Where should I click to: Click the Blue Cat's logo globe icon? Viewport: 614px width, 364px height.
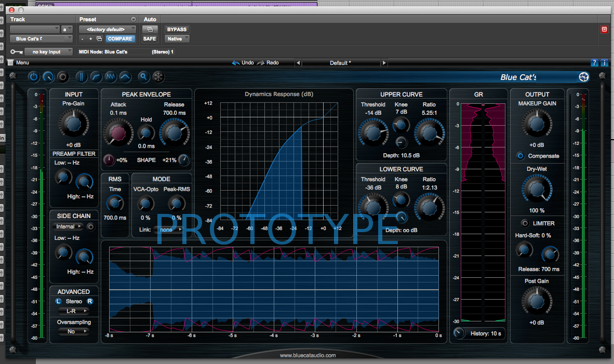(x=584, y=77)
